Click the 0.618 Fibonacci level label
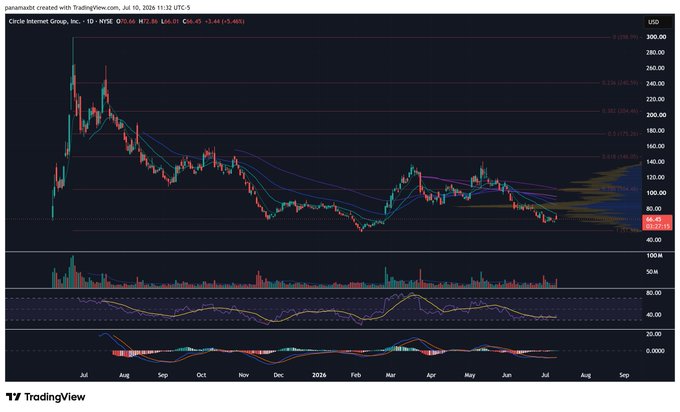The width and height of the screenshot is (680, 412). pyautogui.click(x=620, y=157)
